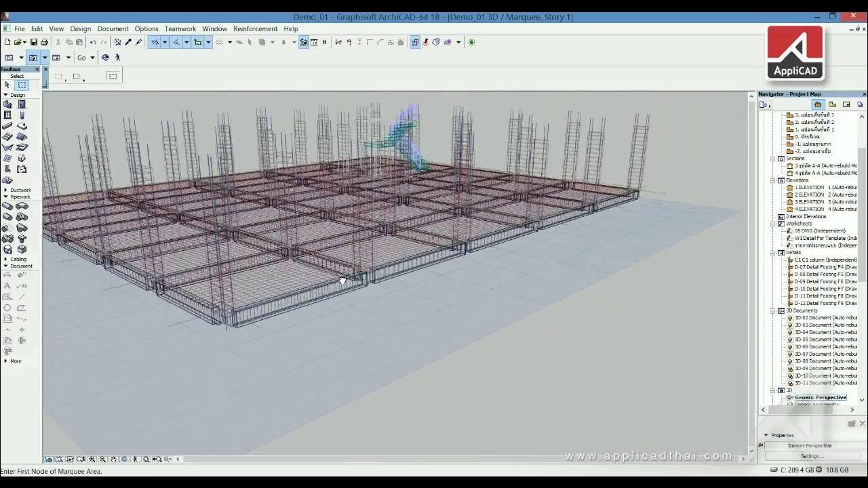Screen dimensions: 868x488
Task: Click the Navigator Project Map view icon
Action: coord(818,104)
